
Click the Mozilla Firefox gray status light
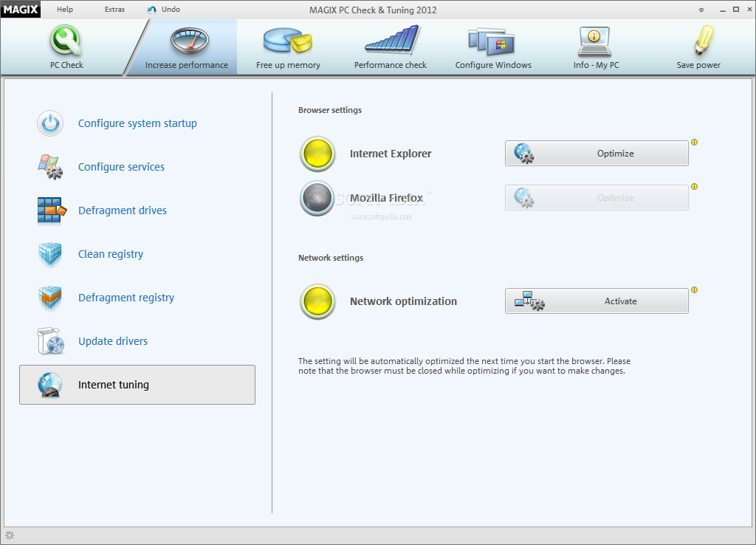317,198
